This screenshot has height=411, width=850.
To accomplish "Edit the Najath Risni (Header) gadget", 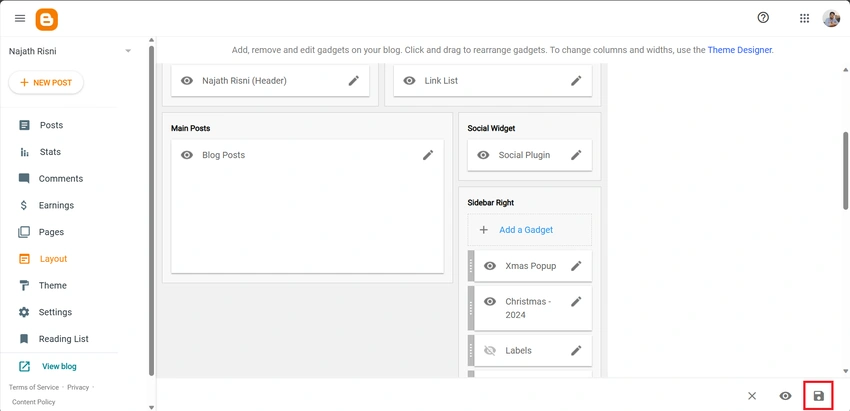I will 353,81.
